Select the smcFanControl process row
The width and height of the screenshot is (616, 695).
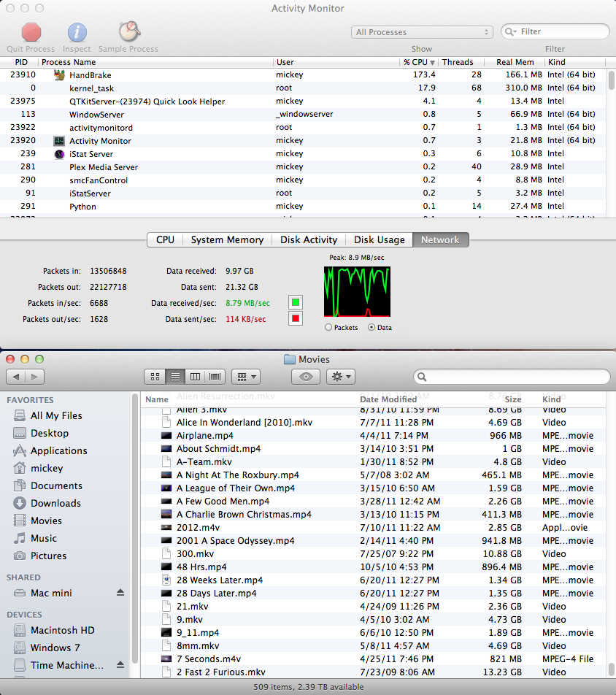304,180
